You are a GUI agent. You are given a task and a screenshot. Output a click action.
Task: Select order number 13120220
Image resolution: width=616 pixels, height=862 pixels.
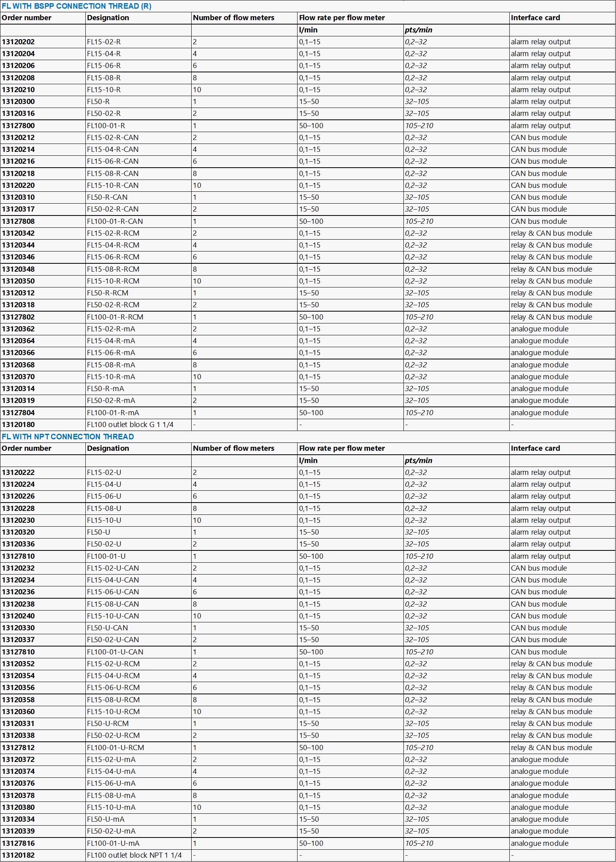[18, 185]
